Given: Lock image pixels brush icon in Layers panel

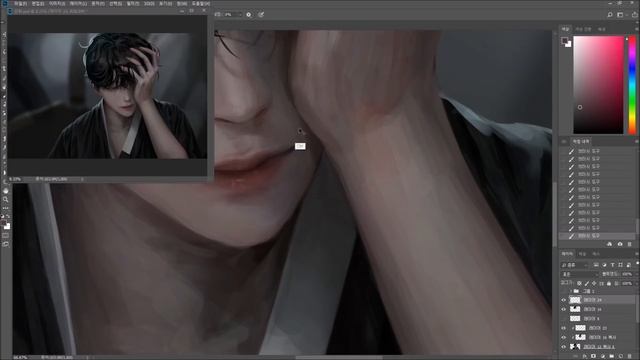Looking at the screenshot, I should pos(587,283).
